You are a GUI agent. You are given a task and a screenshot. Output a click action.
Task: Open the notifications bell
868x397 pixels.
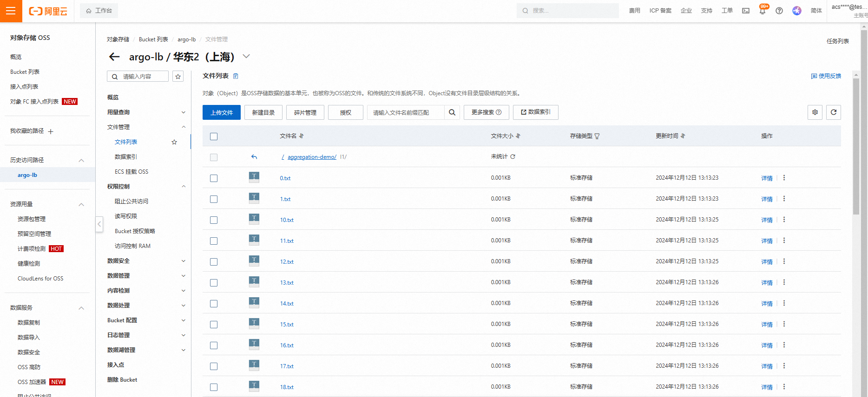point(763,11)
